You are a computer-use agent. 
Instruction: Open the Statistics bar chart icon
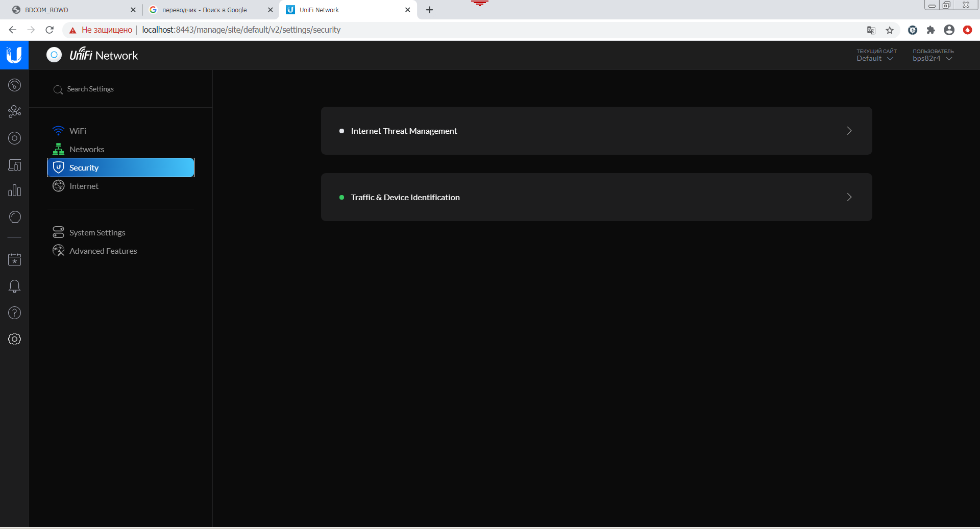pos(15,190)
